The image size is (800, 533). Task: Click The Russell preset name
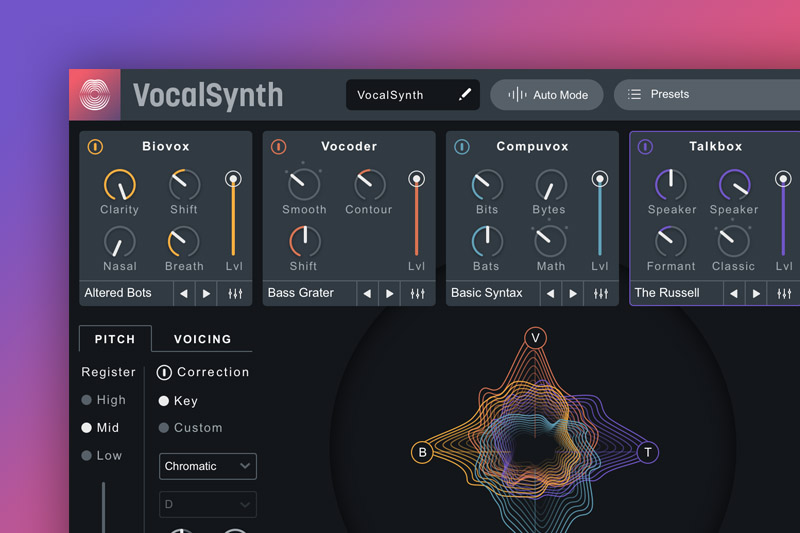pos(667,293)
